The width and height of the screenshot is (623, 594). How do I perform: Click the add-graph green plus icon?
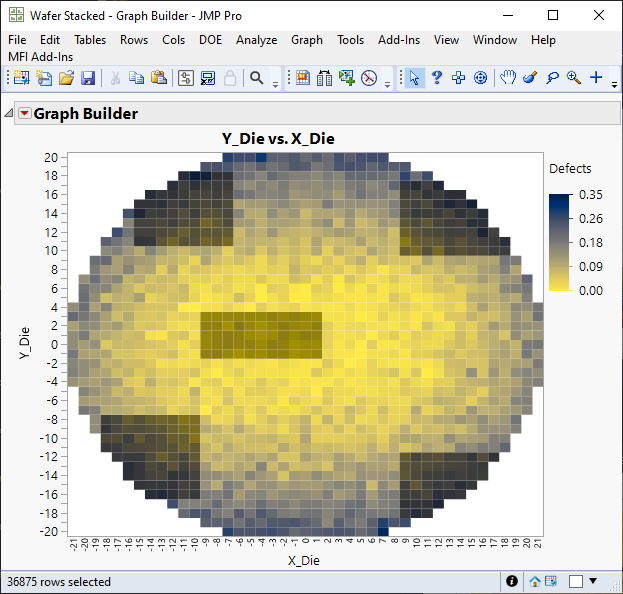(346, 77)
